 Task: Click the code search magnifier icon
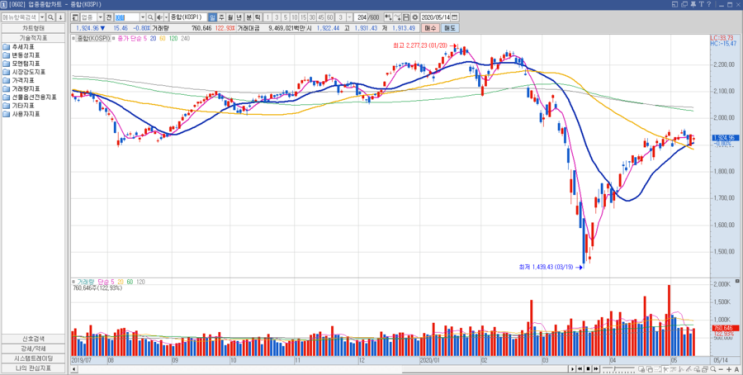[151, 17]
